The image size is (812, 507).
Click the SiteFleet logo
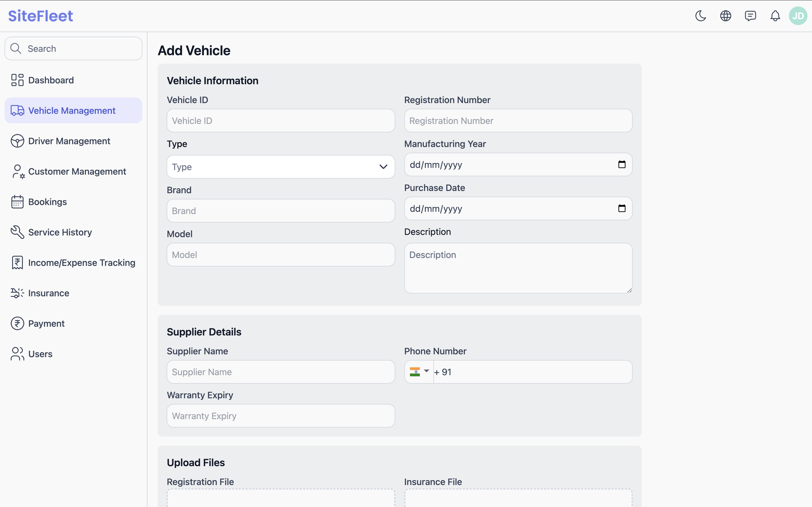click(x=41, y=16)
